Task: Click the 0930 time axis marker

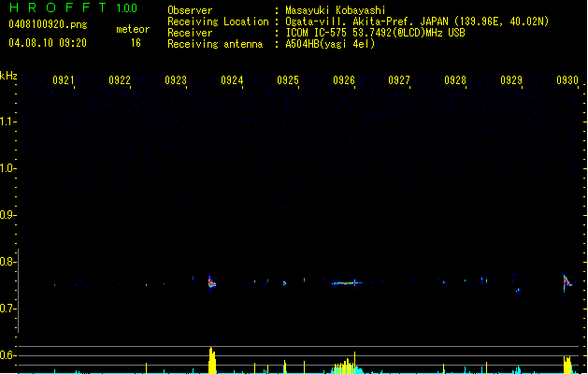Action: pos(567,80)
